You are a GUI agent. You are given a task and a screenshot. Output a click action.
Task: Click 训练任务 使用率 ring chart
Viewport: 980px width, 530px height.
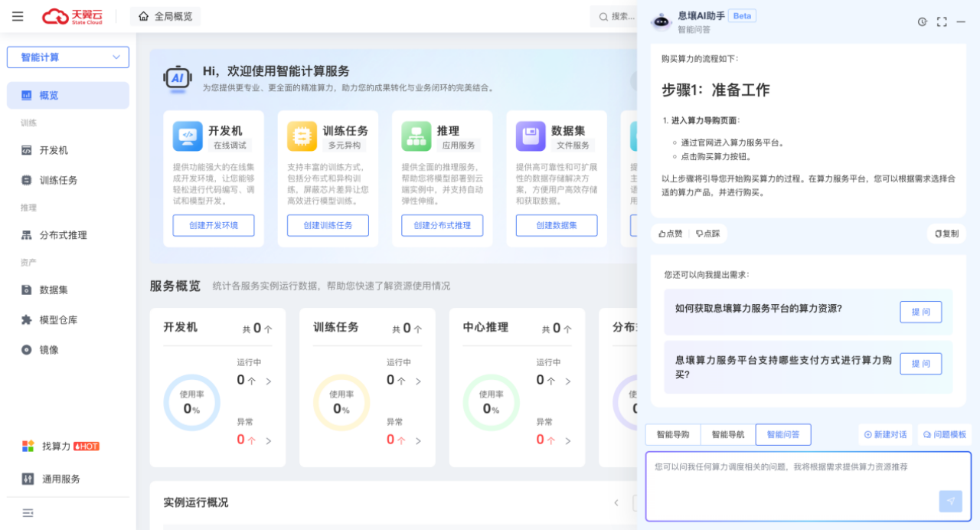click(341, 403)
